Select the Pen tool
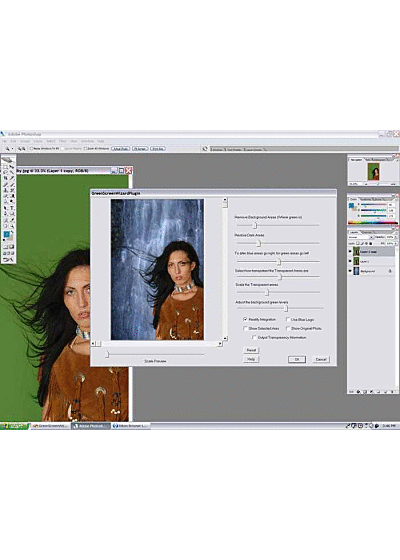The width and height of the screenshot is (400, 560). coord(5,214)
